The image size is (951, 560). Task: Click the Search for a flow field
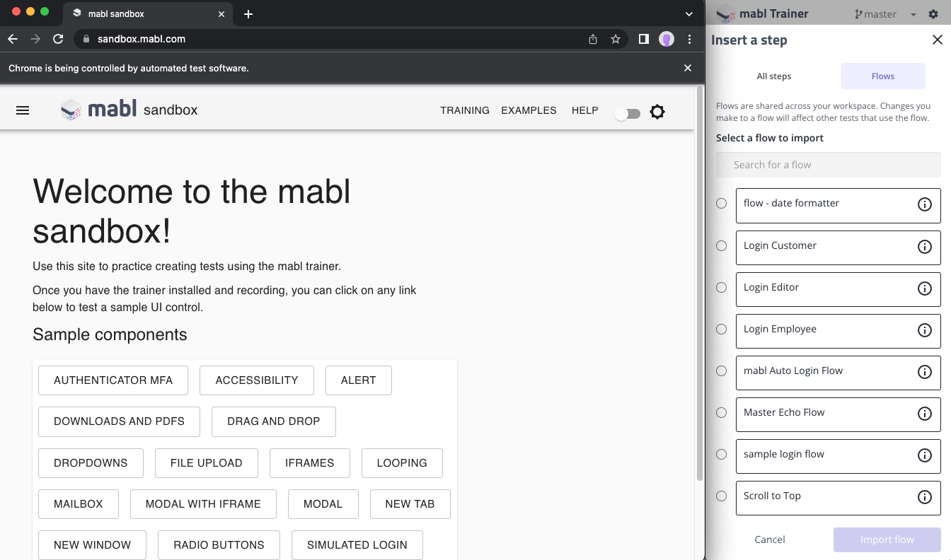(829, 165)
